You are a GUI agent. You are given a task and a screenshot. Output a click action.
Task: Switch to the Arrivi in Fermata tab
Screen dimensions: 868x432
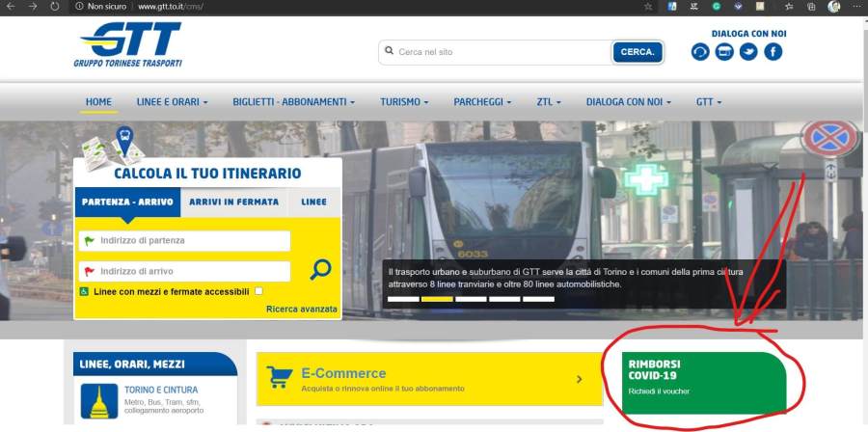(x=233, y=202)
